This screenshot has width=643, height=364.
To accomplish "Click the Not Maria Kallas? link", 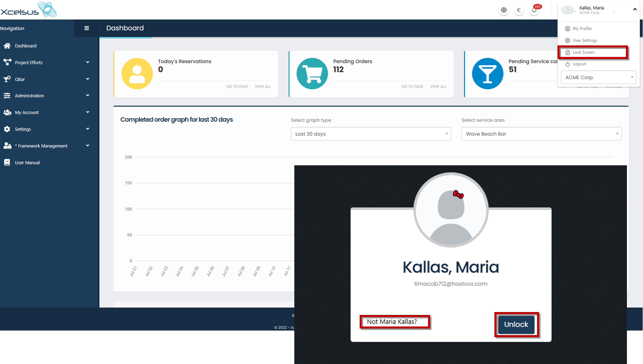I will click(x=392, y=322).
